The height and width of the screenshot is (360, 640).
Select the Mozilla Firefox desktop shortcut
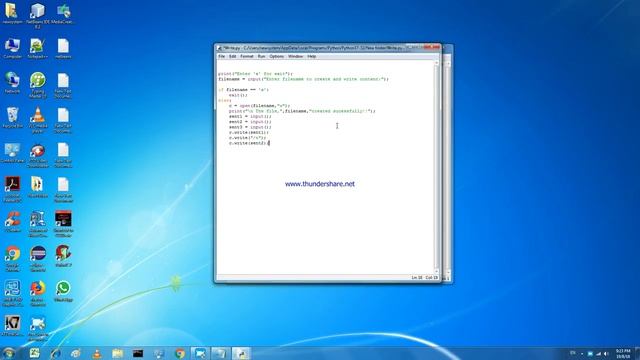[x=38, y=293]
